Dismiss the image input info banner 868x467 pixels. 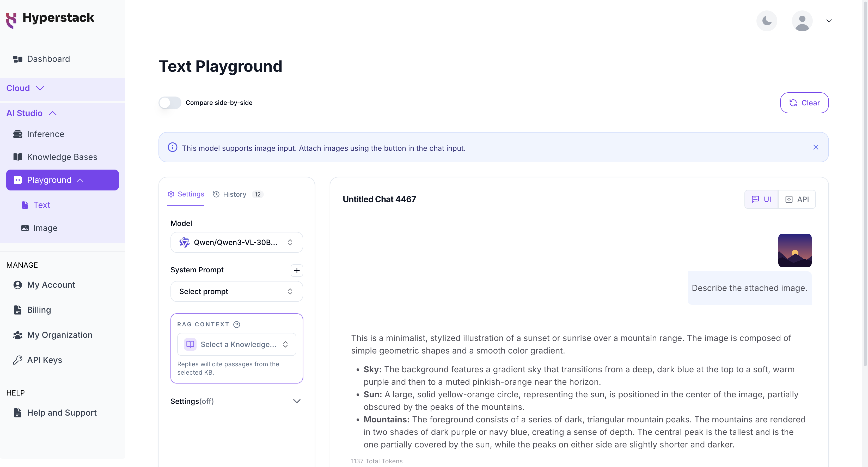pos(815,147)
